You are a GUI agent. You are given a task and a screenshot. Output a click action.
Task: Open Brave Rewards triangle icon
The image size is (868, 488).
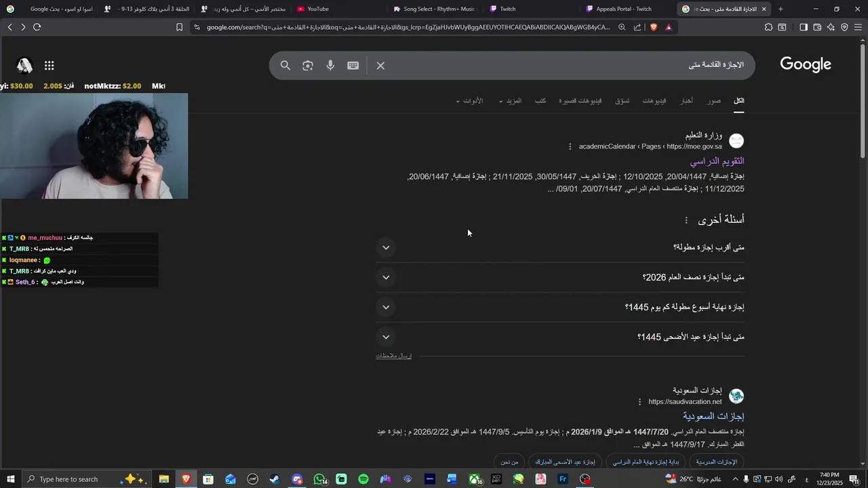coord(669,27)
